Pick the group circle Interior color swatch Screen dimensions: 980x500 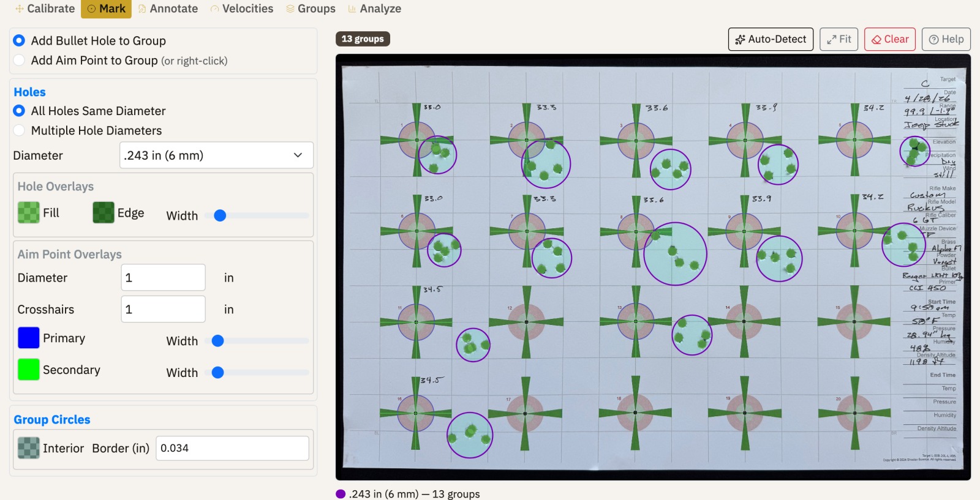29,448
